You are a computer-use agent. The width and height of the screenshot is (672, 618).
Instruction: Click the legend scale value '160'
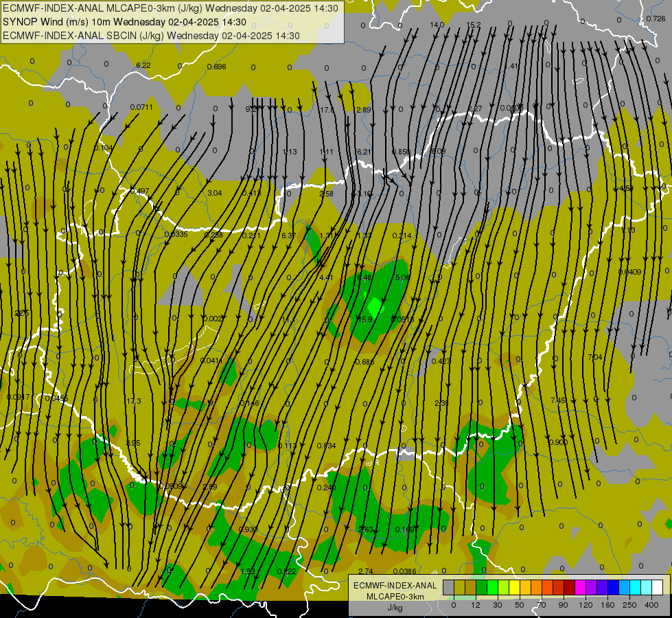click(x=607, y=605)
